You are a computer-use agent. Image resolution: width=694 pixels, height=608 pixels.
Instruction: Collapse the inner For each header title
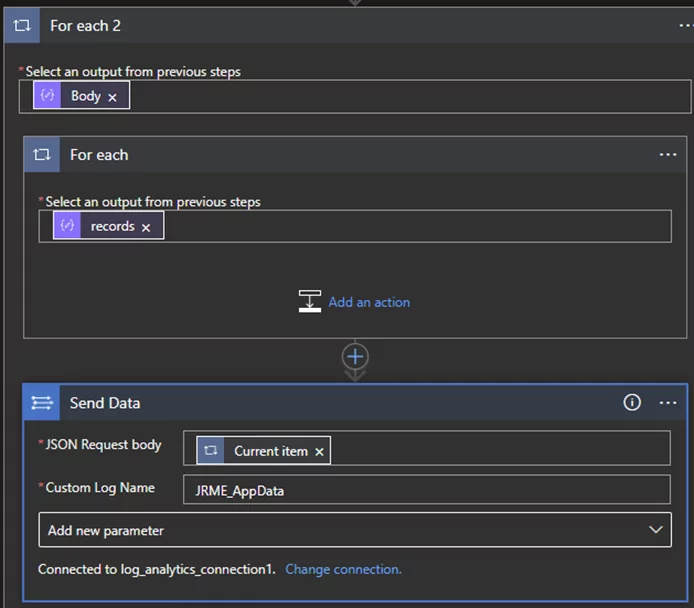(99, 155)
